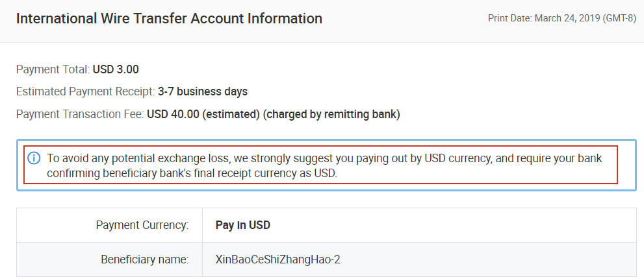Screen dimensions: 644x277
Task: Click the International Wire Transfer Account Information title
Action: [x=169, y=19]
